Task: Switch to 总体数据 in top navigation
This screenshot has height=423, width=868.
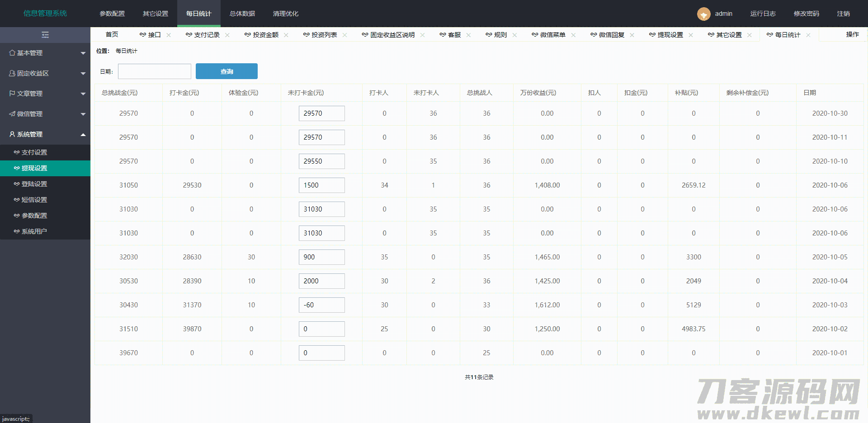Action: pyautogui.click(x=242, y=14)
